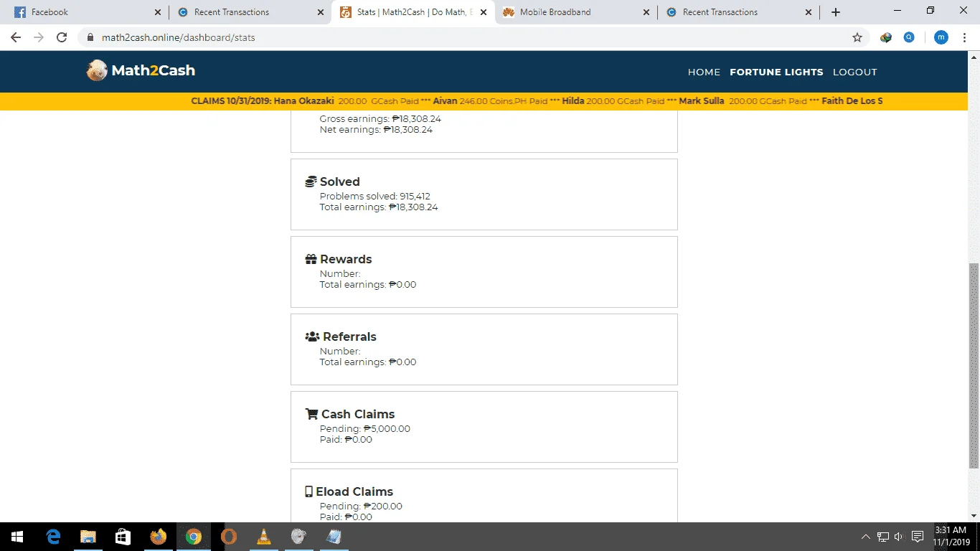The image size is (980, 551).
Task: Open Microsoft Store from taskbar
Action: pos(123,537)
